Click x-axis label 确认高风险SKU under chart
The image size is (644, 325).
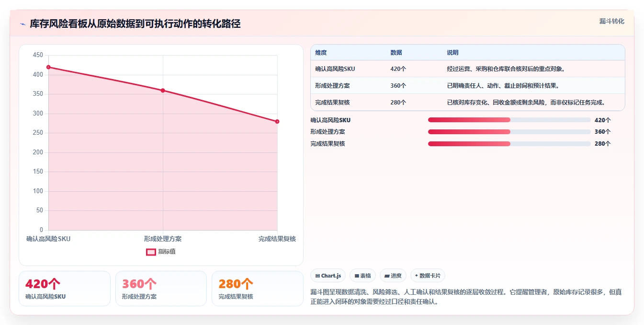click(48, 239)
